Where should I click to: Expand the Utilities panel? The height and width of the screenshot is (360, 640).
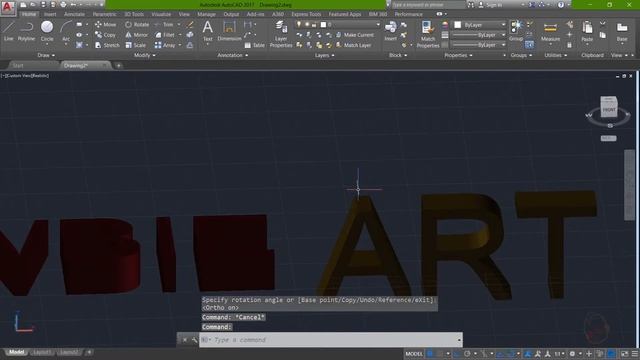(x=555, y=55)
